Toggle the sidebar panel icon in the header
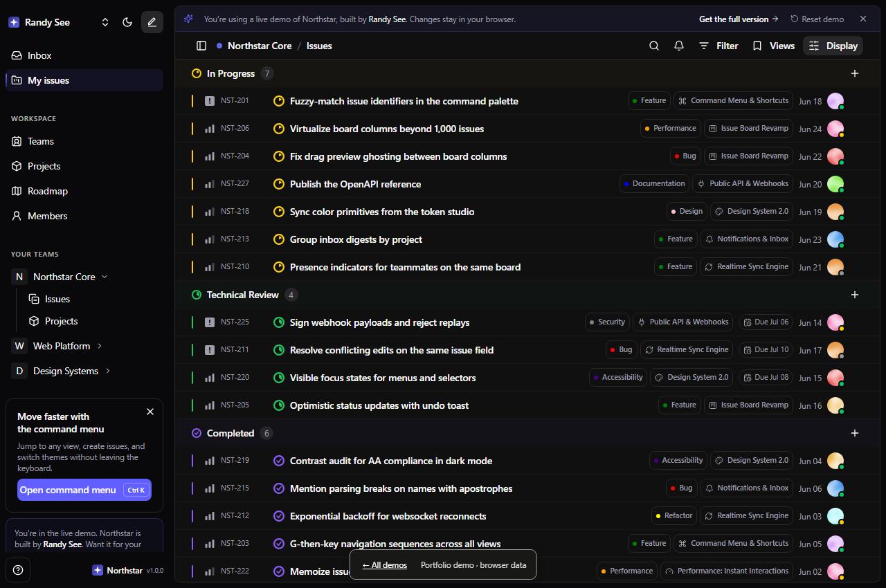886x588 pixels. 201,46
